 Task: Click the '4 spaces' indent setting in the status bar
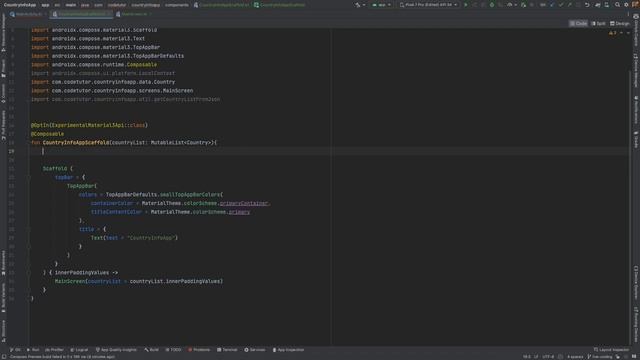tap(575, 357)
